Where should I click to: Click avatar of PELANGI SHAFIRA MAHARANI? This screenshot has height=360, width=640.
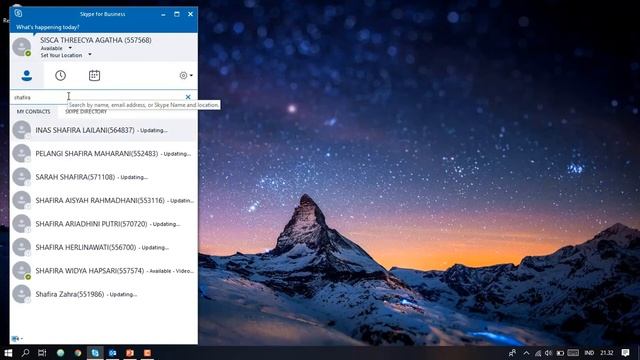(x=22, y=153)
